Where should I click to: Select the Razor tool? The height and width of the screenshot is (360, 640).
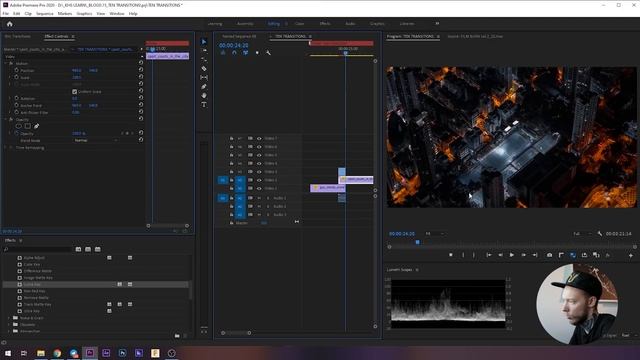(x=204, y=69)
